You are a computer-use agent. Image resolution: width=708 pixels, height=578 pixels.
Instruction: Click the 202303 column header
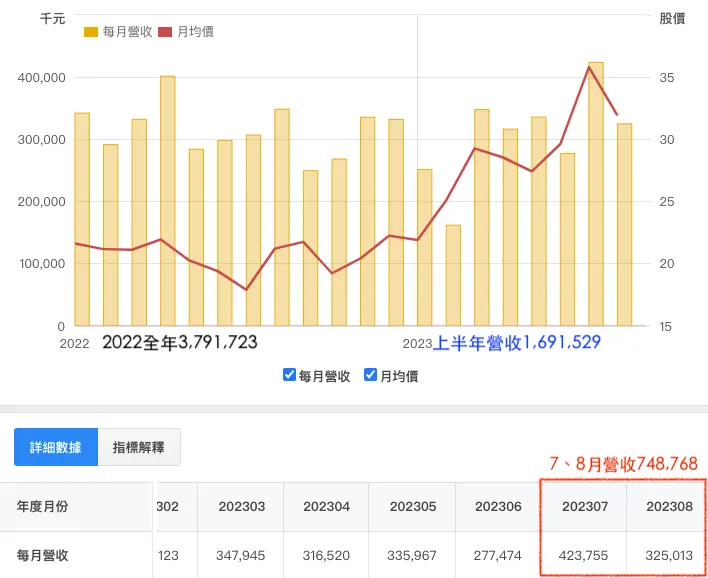(x=242, y=507)
